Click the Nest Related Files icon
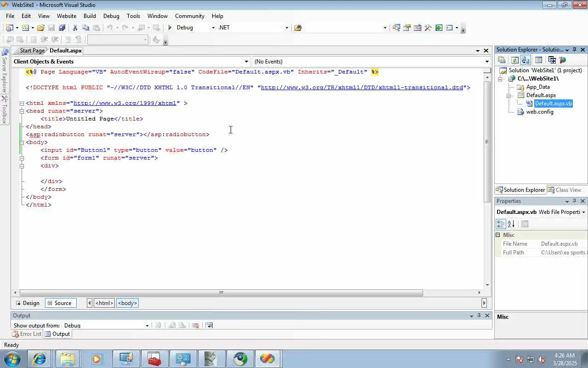Image resolution: width=588 pixels, height=368 pixels. (x=526, y=60)
